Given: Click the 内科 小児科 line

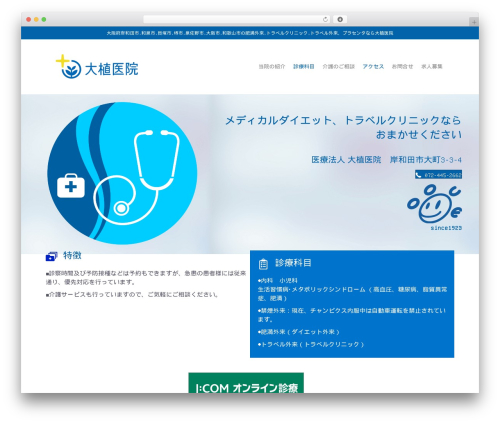Looking at the screenshot, I should pos(278,281).
